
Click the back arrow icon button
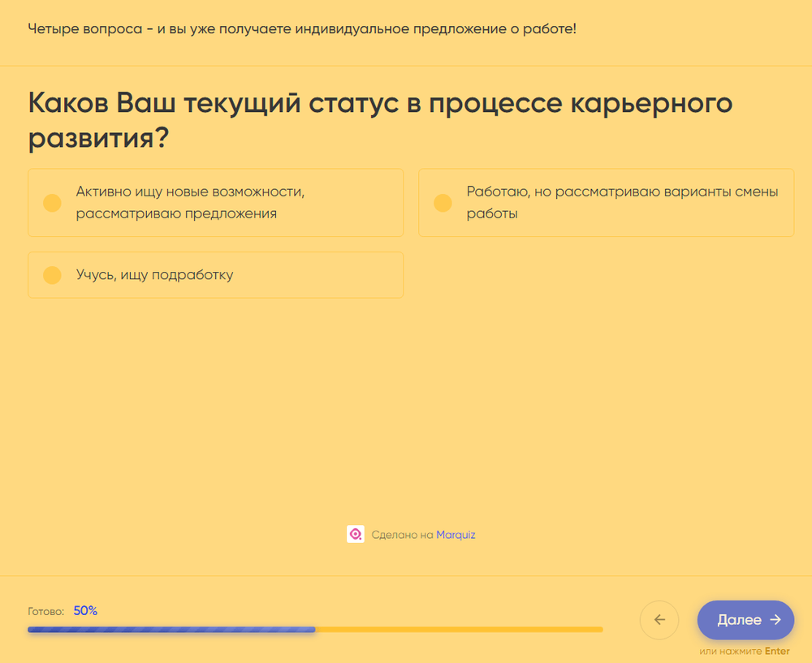pos(659,619)
